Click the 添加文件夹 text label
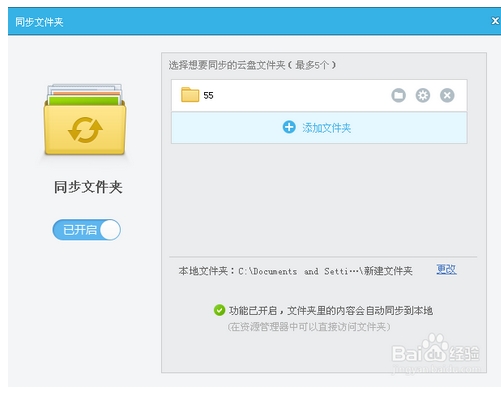 click(x=327, y=128)
